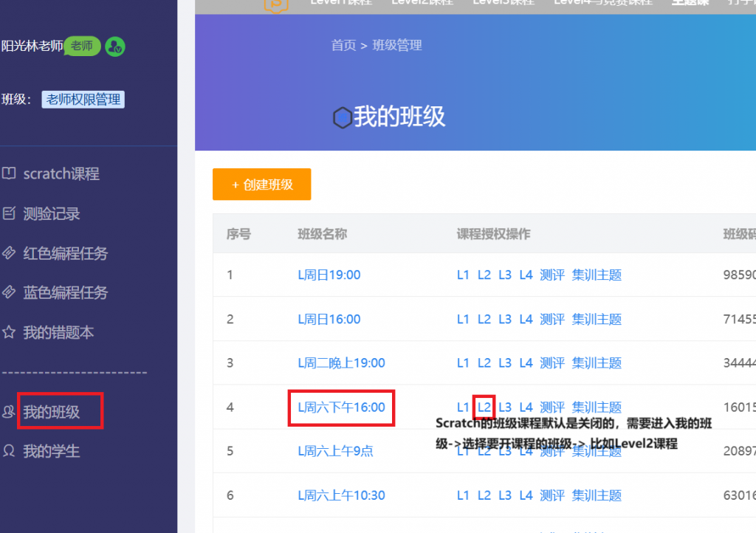Click L3 for L周日19:00
Screen dimensions: 756x533
point(505,275)
